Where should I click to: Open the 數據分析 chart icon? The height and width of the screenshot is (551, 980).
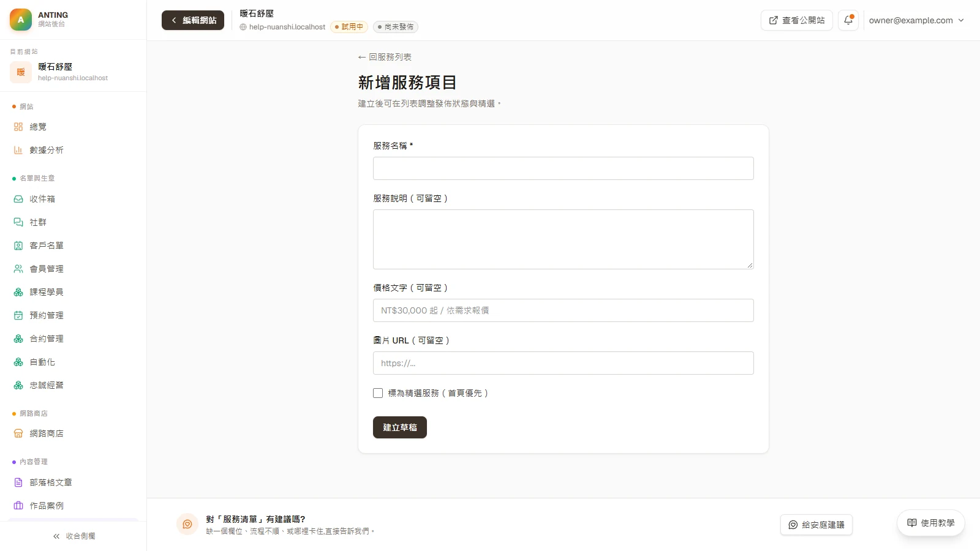18,150
